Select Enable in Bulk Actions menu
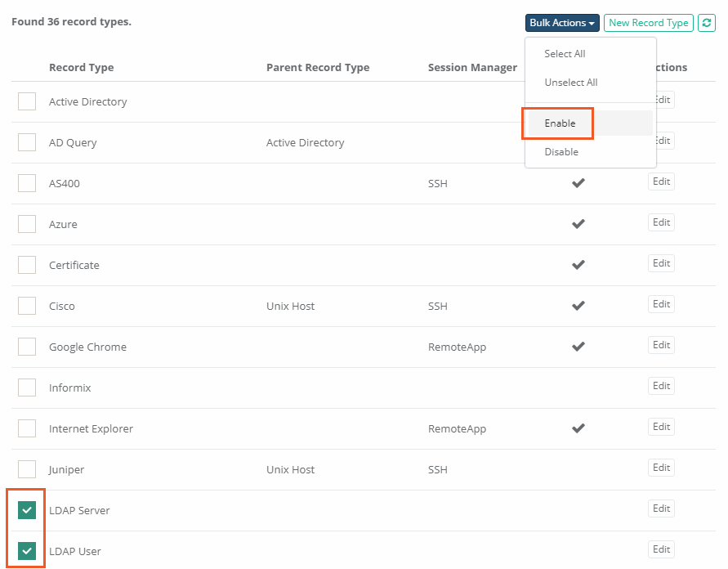Screen dimensions: 728x569 click(x=561, y=123)
